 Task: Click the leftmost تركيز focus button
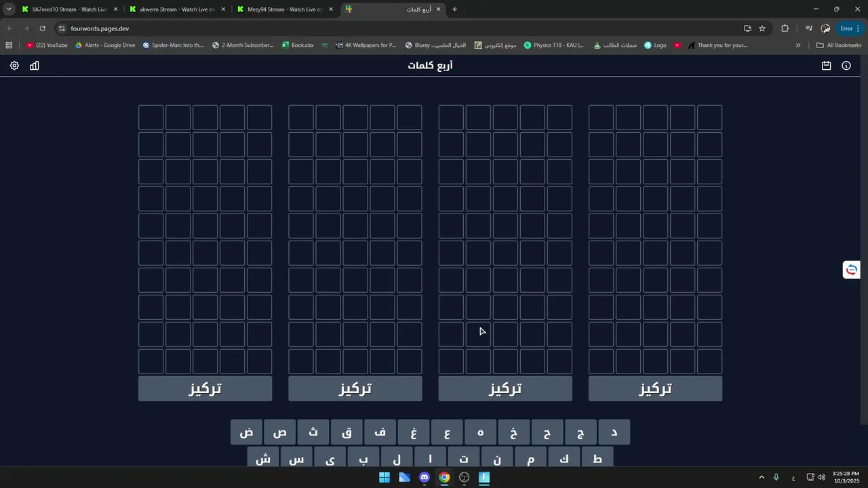[205, 389]
